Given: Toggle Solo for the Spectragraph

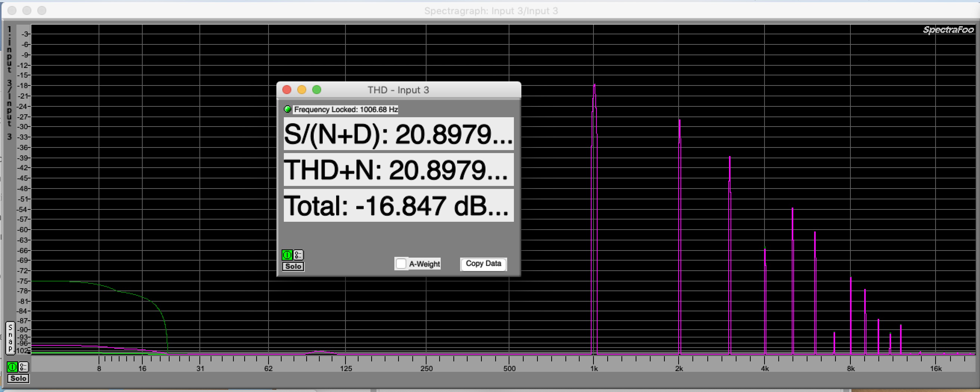Looking at the screenshot, I should click(x=18, y=378).
